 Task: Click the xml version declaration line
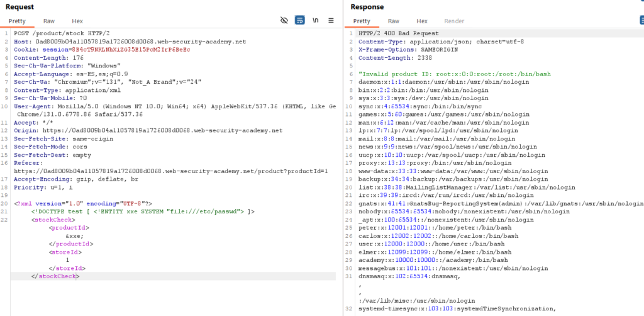click(x=84, y=203)
